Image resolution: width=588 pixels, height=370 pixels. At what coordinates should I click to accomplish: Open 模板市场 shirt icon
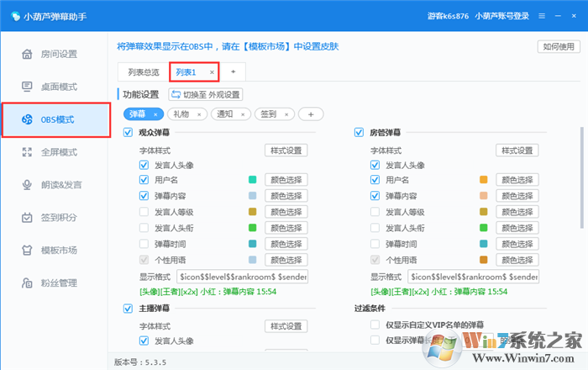27,250
